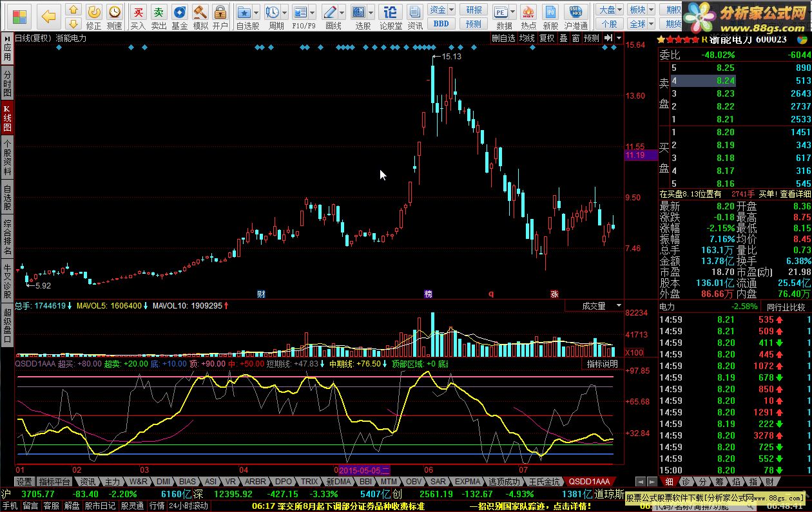This screenshot has width=812, height=512.
Task: Expand the 自选股 dropdown arrow
Action: tap(256, 12)
